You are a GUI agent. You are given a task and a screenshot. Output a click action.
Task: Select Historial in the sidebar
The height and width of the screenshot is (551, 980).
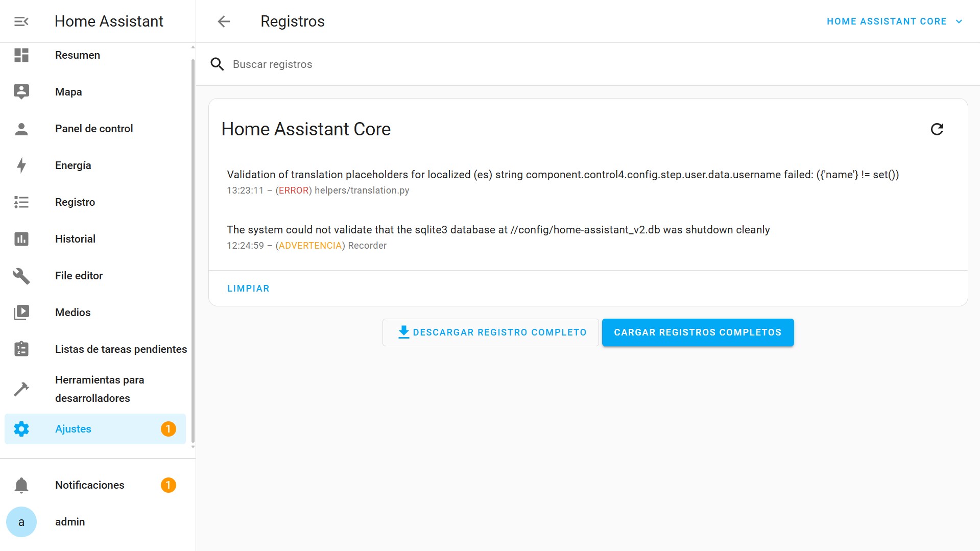tap(75, 239)
